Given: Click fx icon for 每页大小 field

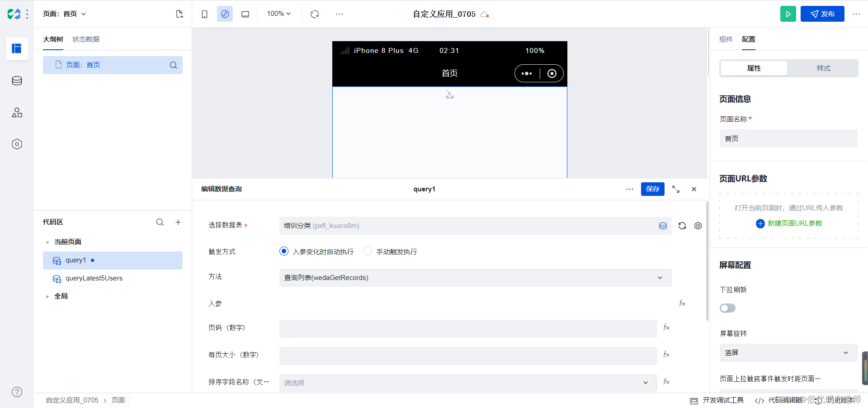Looking at the screenshot, I should (x=666, y=354).
